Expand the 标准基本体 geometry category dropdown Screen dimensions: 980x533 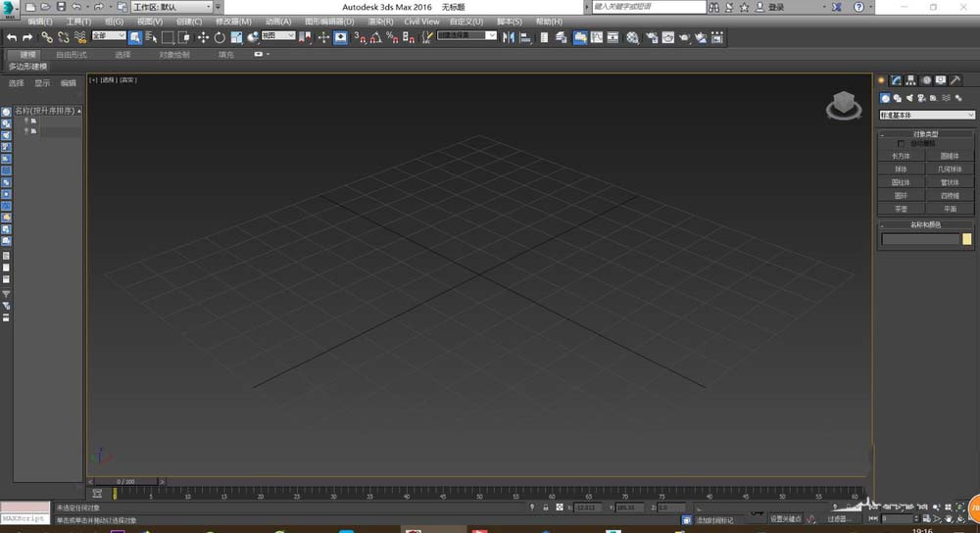coord(926,115)
